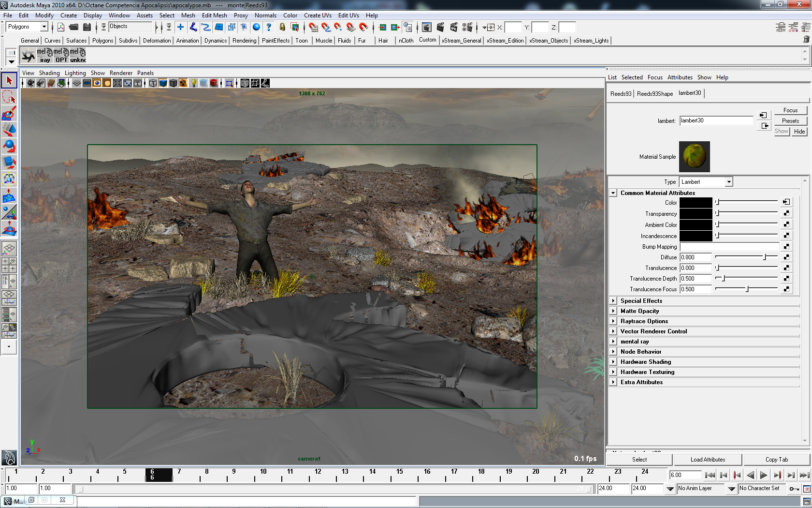Toggle textured display in viewport toolbar
The width and height of the screenshot is (812, 508).
(183, 83)
